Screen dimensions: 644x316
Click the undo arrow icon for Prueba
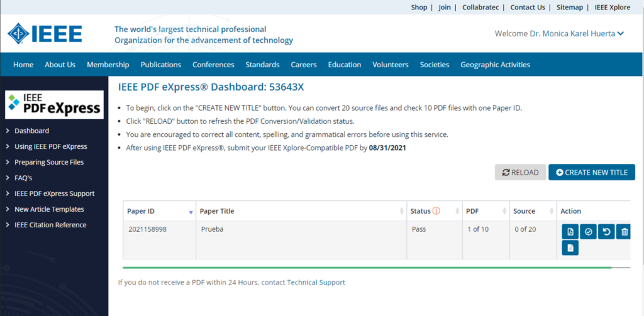(x=606, y=232)
